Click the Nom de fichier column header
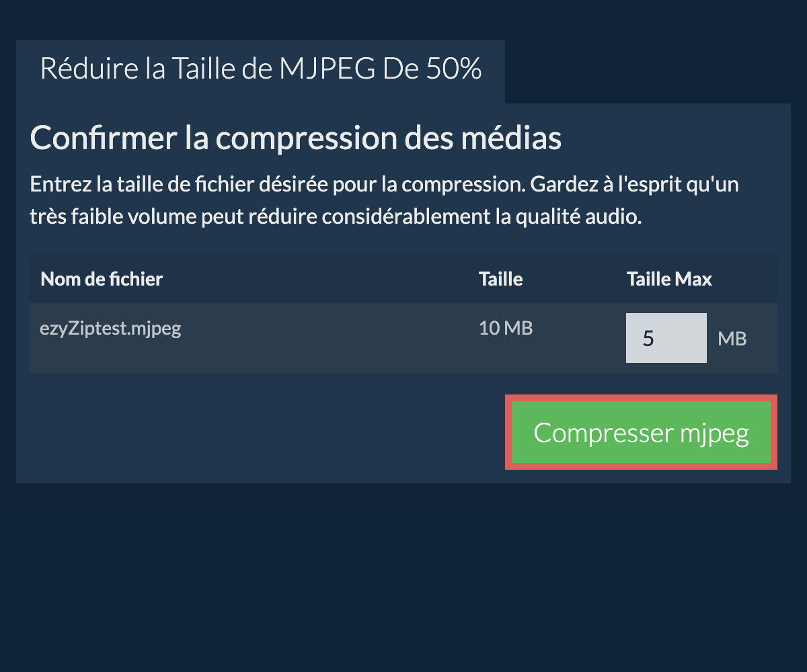This screenshot has width=807, height=672. pyautogui.click(x=102, y=279)
